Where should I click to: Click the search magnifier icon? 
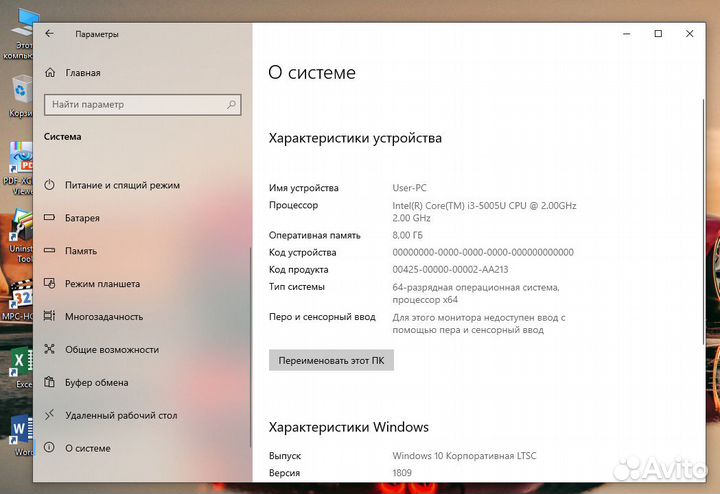pyautogui.click(x=231, y=105)
